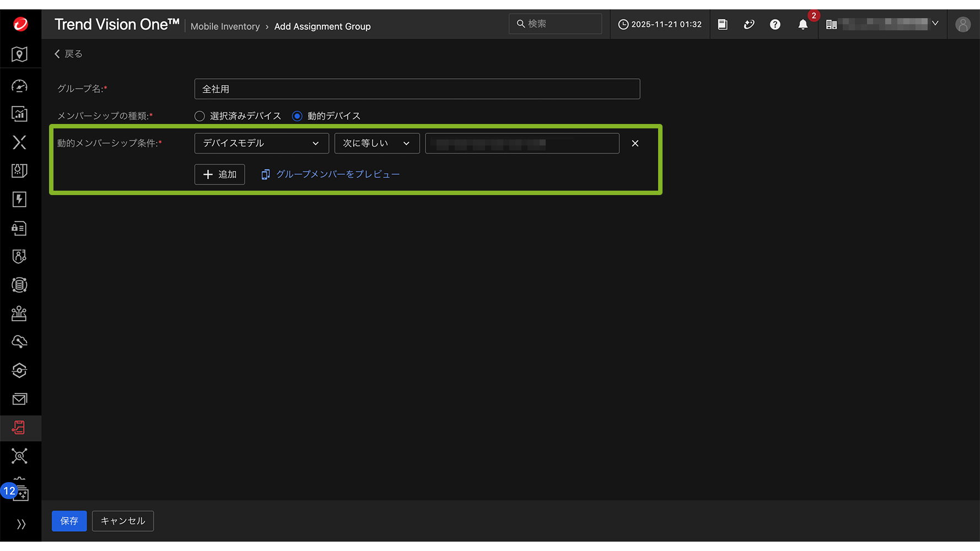The width and height of the screenshot is (980, 551).
Task: Click the notification bell icon
Action: (x=803, y=25)
